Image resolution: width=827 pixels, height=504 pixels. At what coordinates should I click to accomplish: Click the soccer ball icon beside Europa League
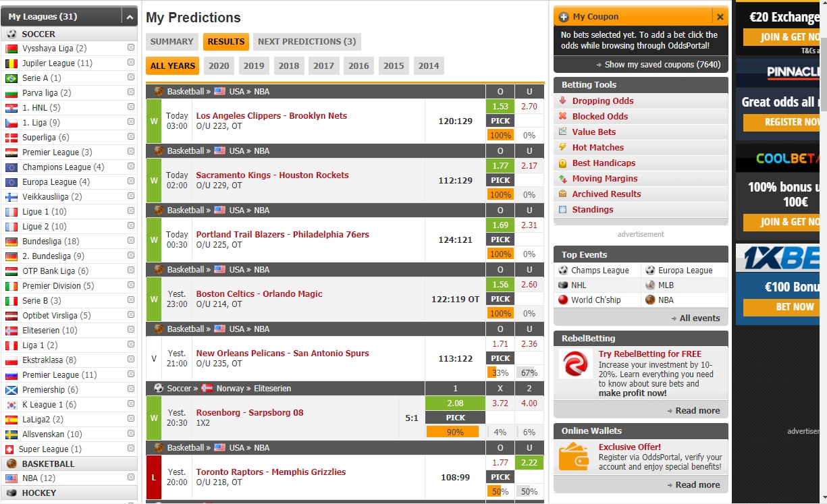(x=650, y=270)
